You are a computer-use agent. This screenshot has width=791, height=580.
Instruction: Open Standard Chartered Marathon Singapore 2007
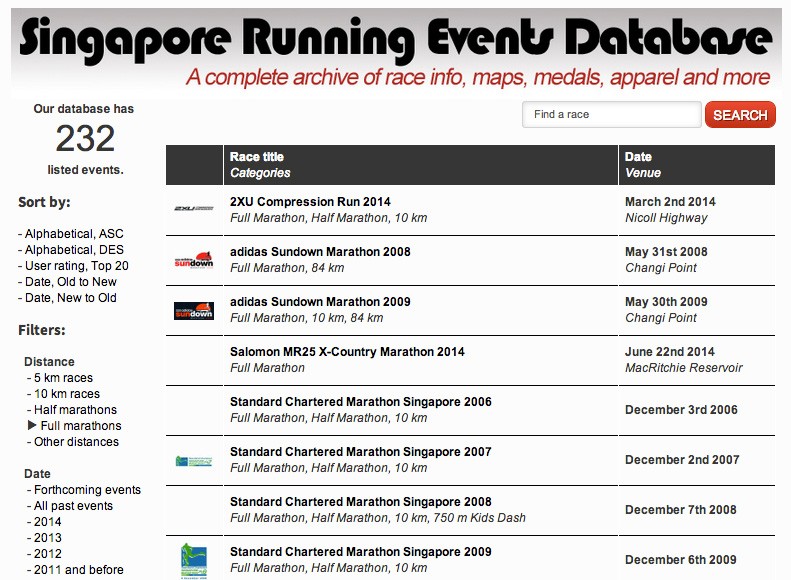pos(361,451)
